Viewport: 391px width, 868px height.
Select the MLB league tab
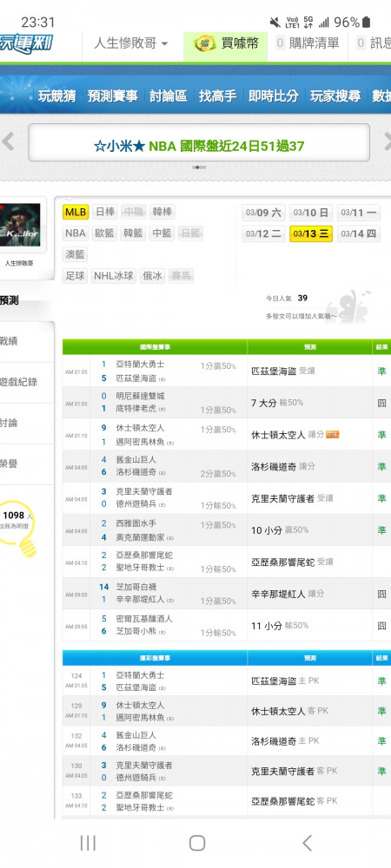pyautogui.click(x=76, y=212)
